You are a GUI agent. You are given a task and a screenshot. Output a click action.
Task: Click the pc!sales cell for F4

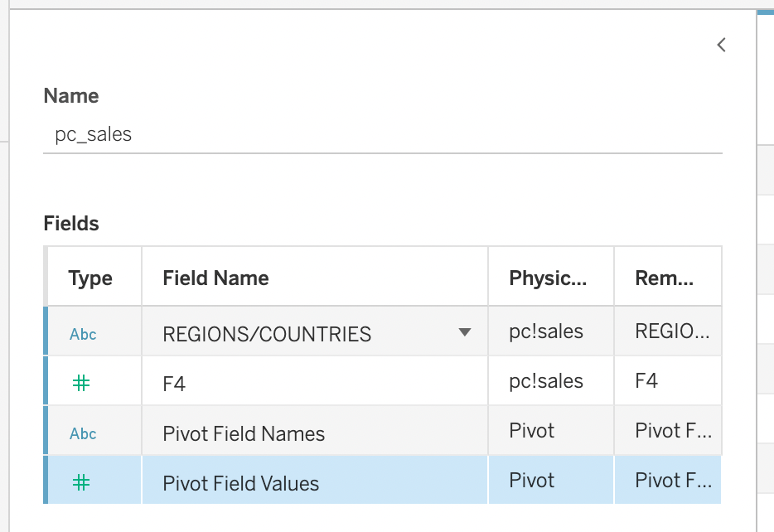point(546,381)
